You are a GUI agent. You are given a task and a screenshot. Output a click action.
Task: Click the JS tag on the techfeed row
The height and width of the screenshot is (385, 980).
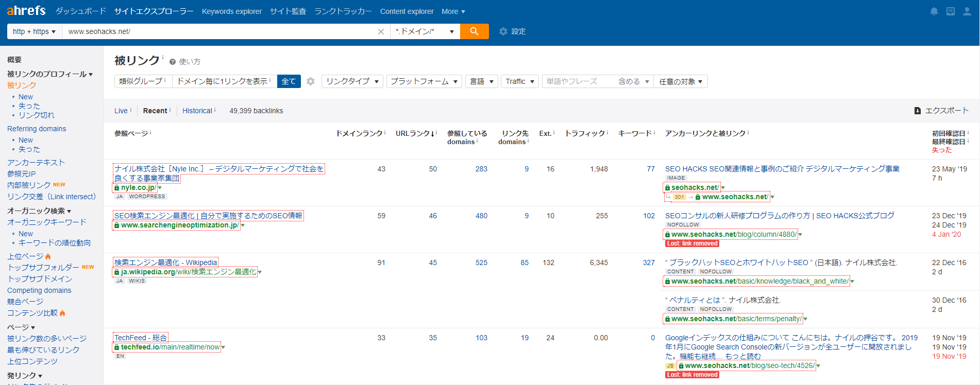coord(670,366)
